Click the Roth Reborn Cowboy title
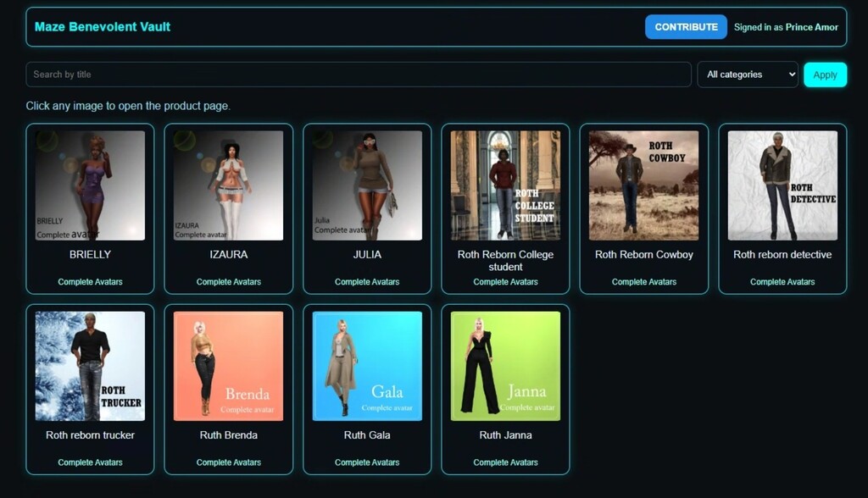Image resolution: width=868 pixels, height=498 pixels. click(x=643, y=255)
